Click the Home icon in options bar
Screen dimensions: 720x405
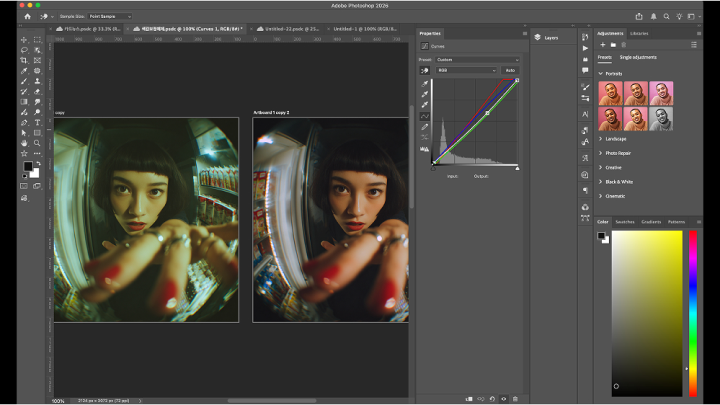click(27, 17)
